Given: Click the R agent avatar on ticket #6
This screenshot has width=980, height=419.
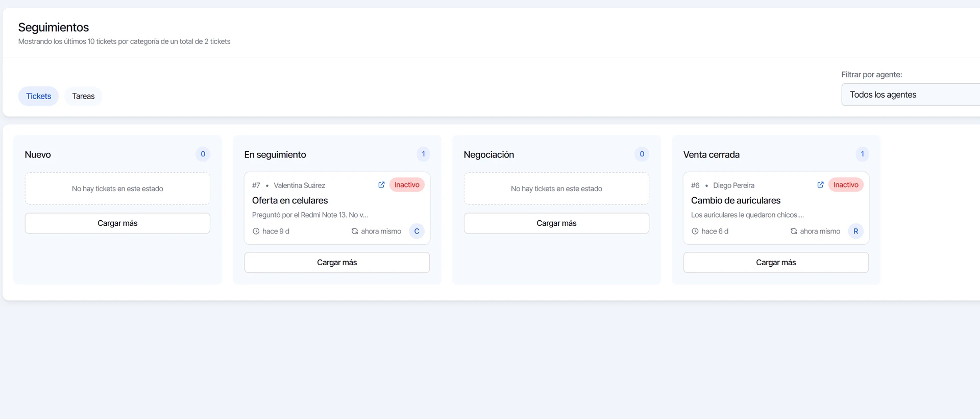Looking at the screenshot, I should tap(855, 231).
